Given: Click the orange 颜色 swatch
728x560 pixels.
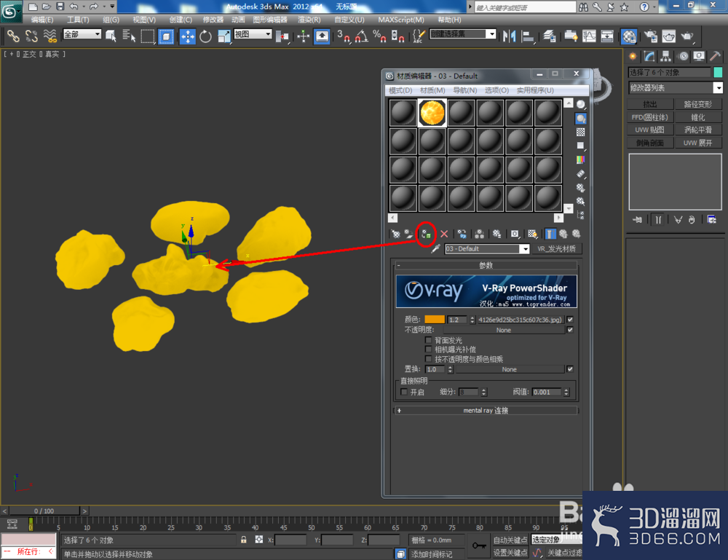Looking at the screenshot, I should pyautogui.click(x=435, y=320).
